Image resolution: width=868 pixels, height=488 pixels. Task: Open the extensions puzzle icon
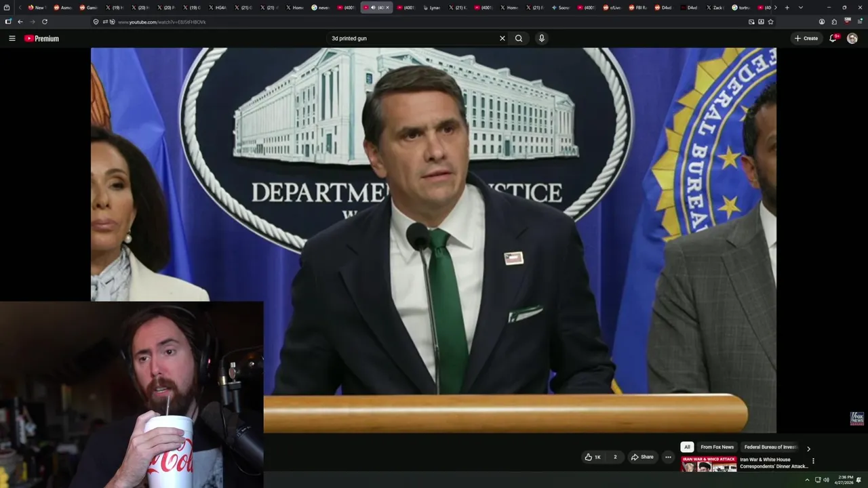click(x=834, y=22)
